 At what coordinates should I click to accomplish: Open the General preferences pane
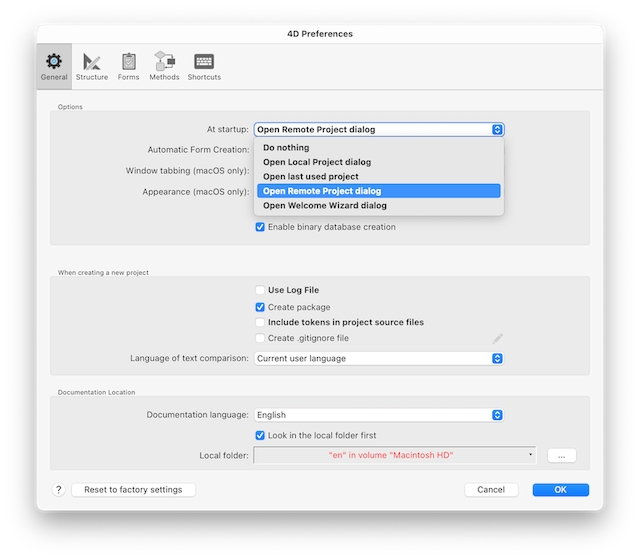54,66
